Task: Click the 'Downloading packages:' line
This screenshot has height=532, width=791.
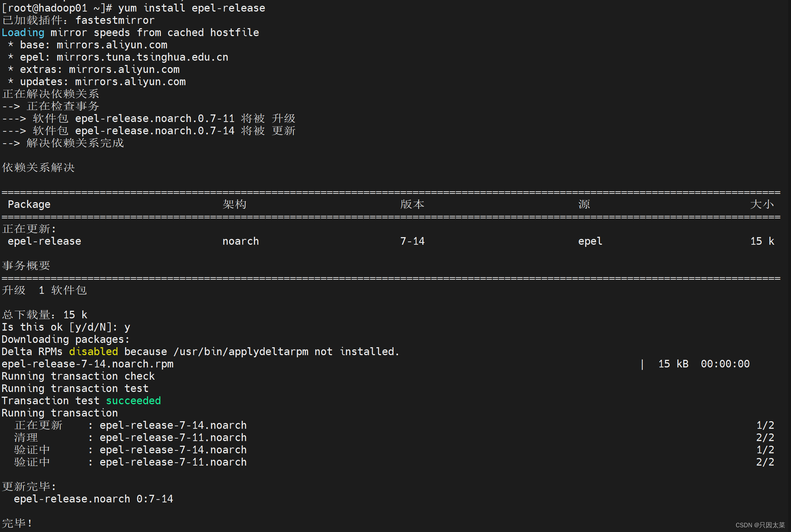Action: (x=66, y=339)
